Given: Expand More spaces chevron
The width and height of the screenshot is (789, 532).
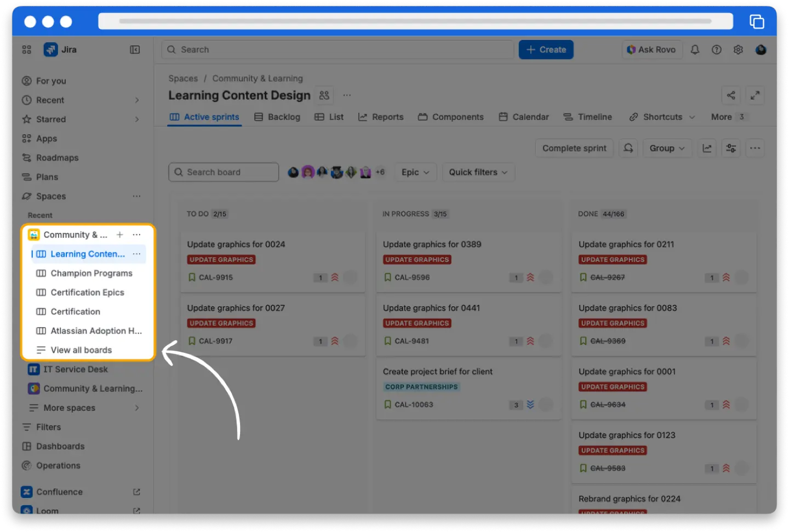Looking at the screenshot, I should pyautogui.click(x=137, y=408).
